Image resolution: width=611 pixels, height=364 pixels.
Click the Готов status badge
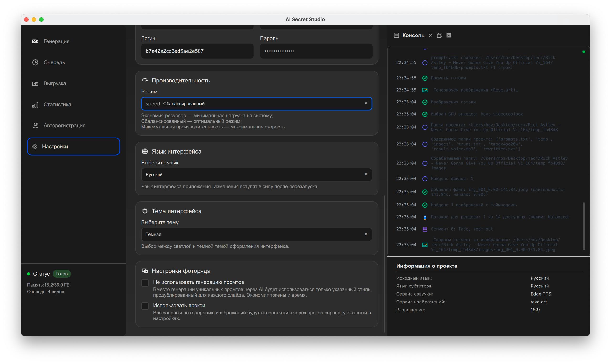62,274
